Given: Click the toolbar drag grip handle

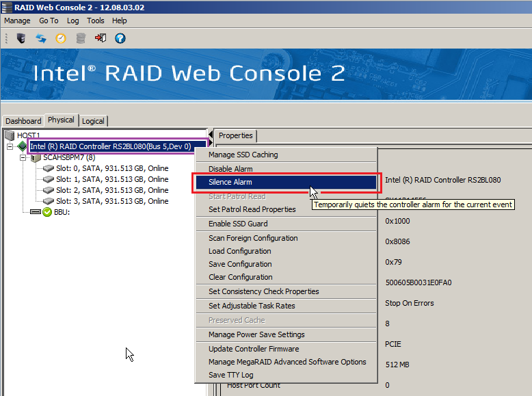Looking at the screenshot, I should point(6,38).
